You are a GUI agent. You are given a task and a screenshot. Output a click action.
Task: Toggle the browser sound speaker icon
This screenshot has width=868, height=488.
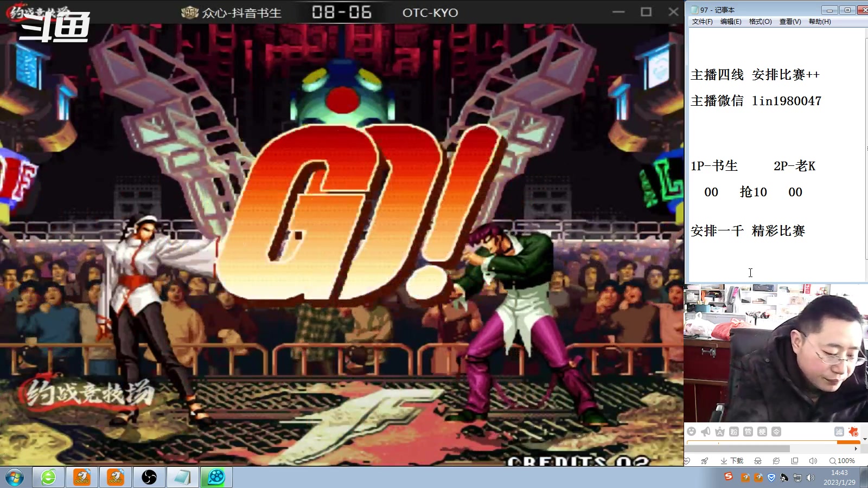(x=813, y=461)
